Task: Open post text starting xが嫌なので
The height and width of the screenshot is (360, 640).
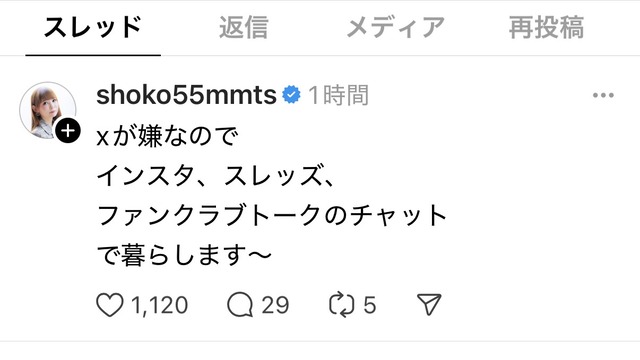Action: 167,136
